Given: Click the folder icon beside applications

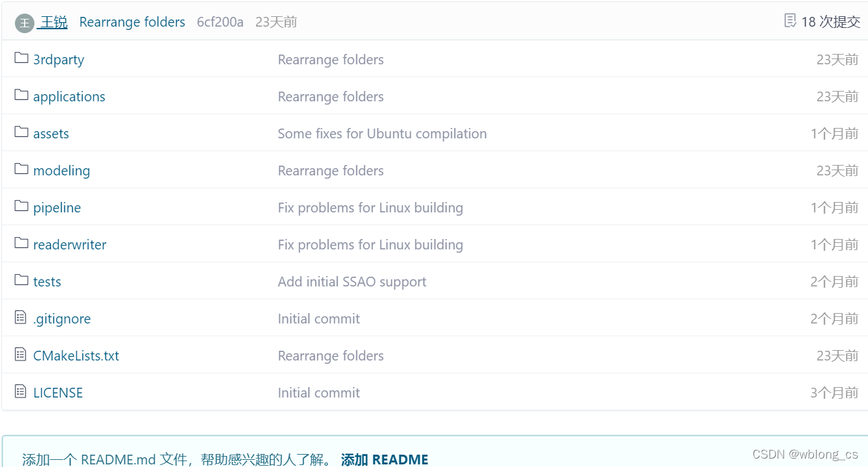Looking at the screenshot, I should [19, 96].
